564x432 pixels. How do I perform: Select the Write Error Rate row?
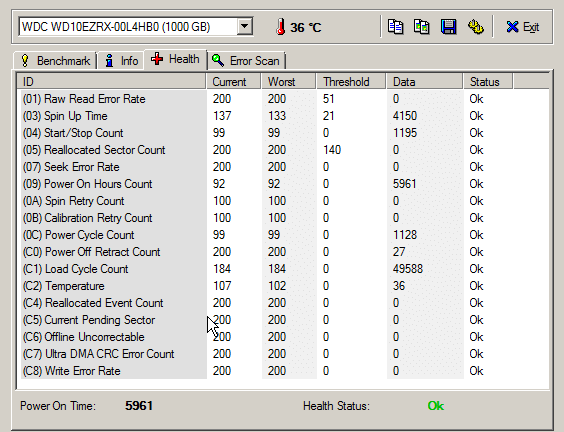(x=284, y=371)
